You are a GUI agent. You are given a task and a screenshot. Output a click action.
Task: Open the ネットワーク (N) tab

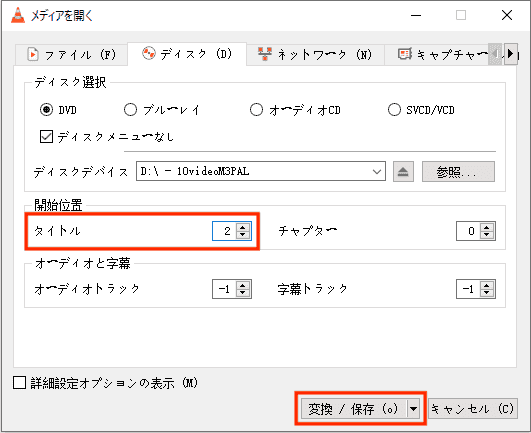click(315, 54)
